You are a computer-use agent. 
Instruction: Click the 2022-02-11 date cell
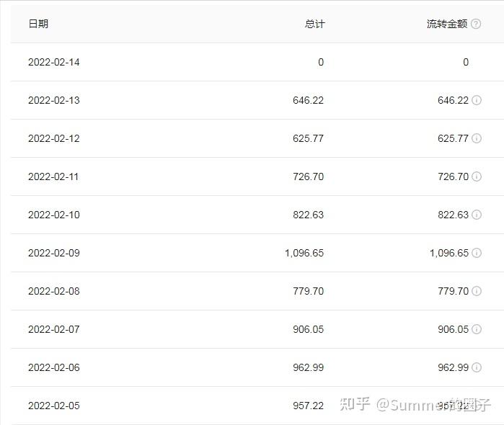coord(54,176)
